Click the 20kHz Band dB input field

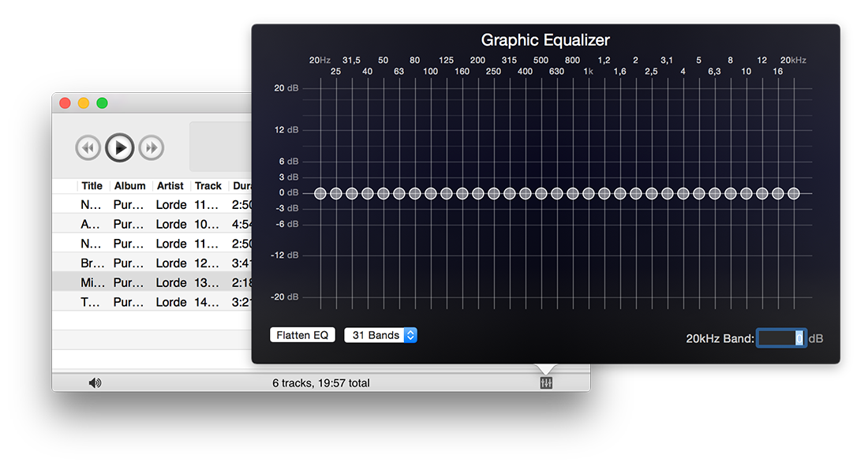tap(780, 338)
